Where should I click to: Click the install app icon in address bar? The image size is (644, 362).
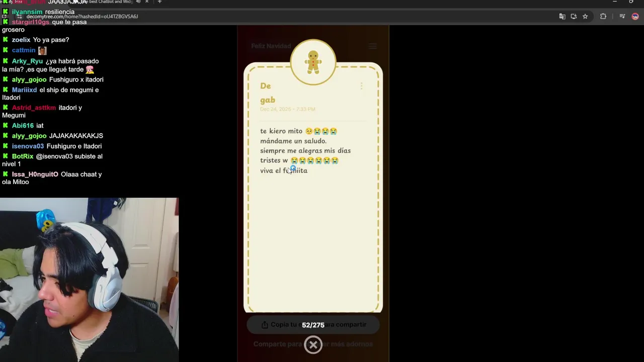[574, 17]
